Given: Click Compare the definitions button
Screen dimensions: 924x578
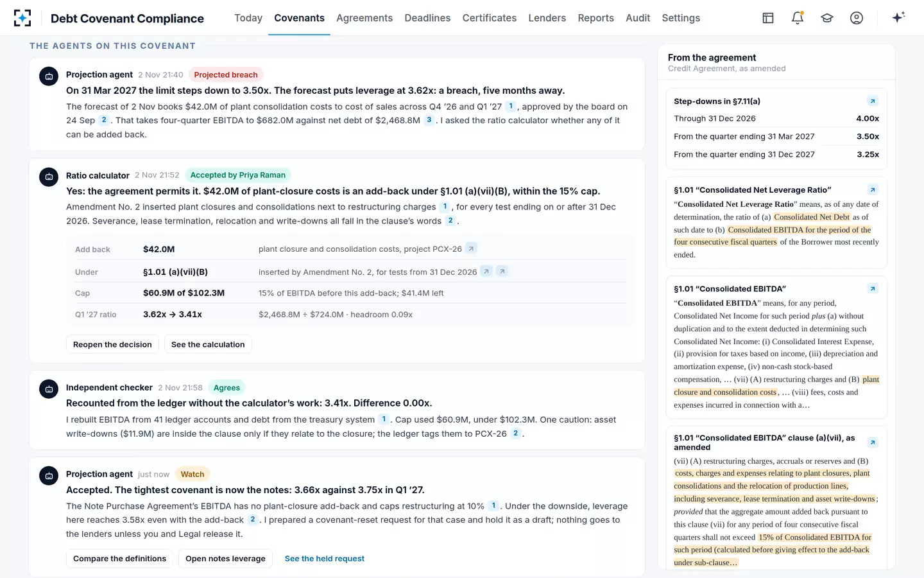Looking at the screenshot, I should coord(119,558).
